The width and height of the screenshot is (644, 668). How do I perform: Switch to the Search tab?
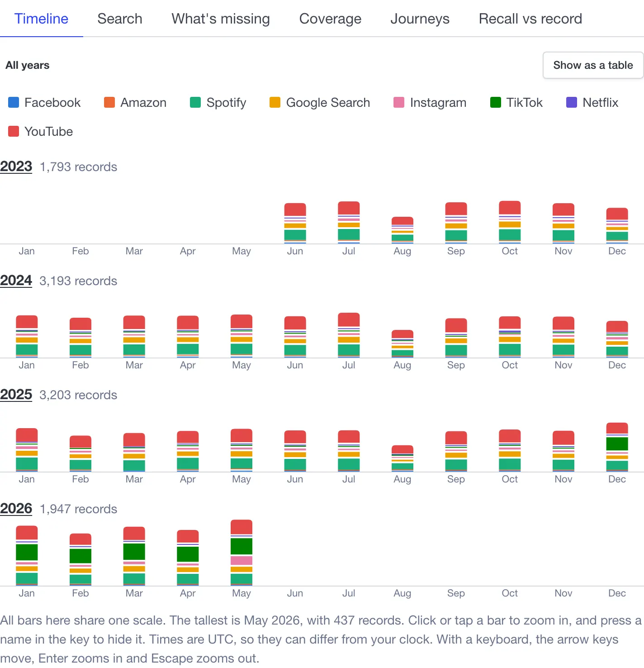point(120,19)
